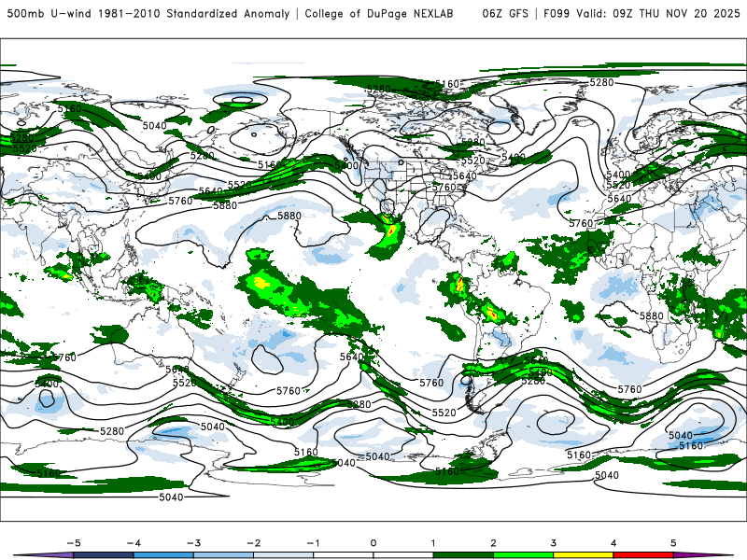This screenshot has width=747, height=560.
Task: Click the positive "4" colorbar tick label
Action: [613, 543]
